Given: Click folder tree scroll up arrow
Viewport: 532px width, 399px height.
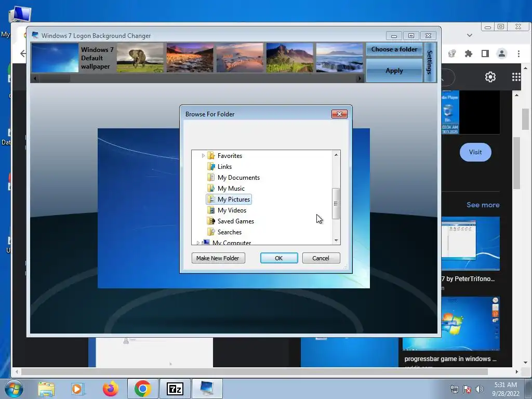Looking at the screenshot, I should [x=336, y=155].
